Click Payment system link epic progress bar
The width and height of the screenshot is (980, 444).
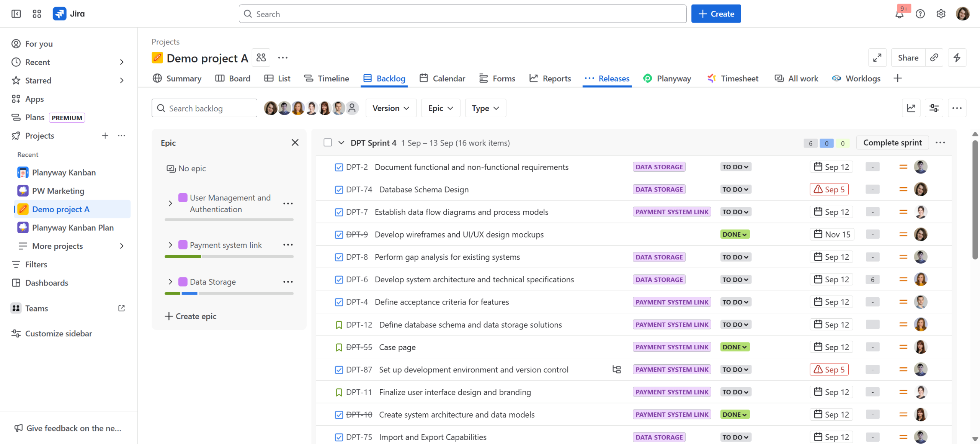coord(229,257)
